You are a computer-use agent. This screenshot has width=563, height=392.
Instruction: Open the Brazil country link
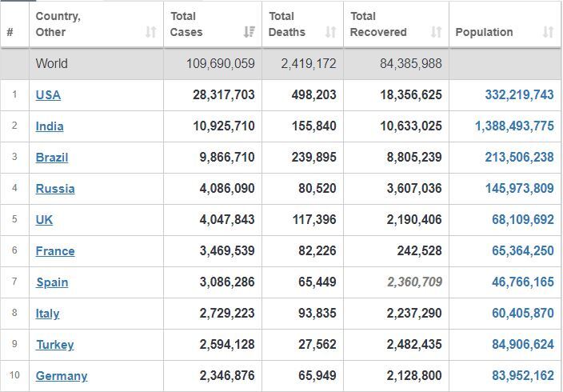[x=52, y=158]
